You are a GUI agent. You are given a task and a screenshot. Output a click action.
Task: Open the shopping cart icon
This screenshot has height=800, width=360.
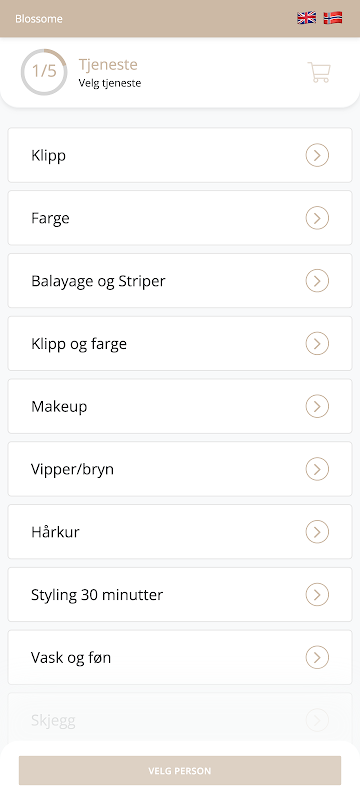point(319,72)
